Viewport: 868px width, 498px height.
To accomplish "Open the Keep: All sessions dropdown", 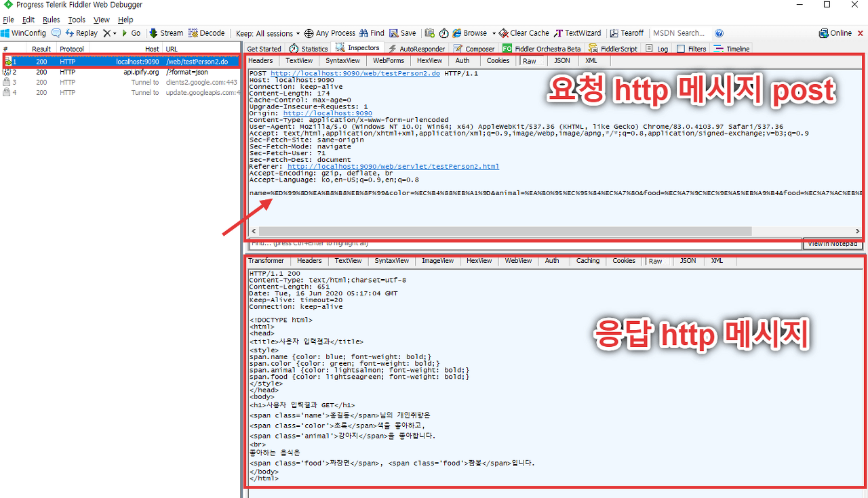I will pos(268,33).
